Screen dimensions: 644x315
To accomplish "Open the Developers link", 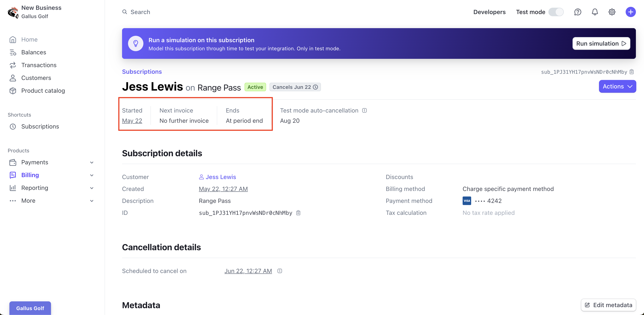I will [489, 12].
